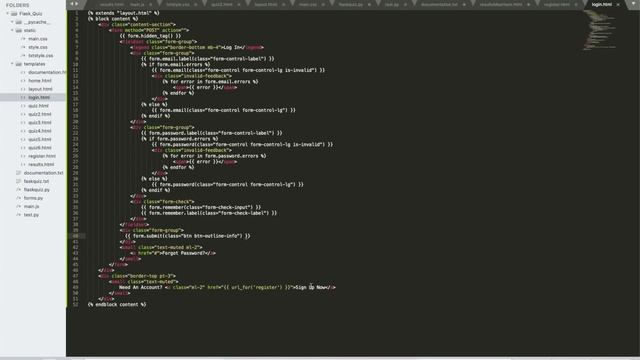Select login.html in the sidebar
Image resolution: width=640 pixels, height=360 pixels.
click(39, 97)
